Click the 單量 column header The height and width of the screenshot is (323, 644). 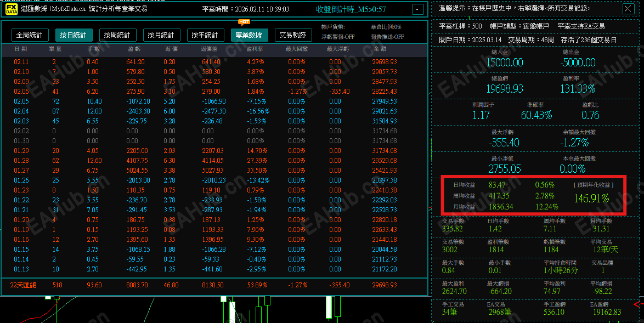[x=55, y=49]
